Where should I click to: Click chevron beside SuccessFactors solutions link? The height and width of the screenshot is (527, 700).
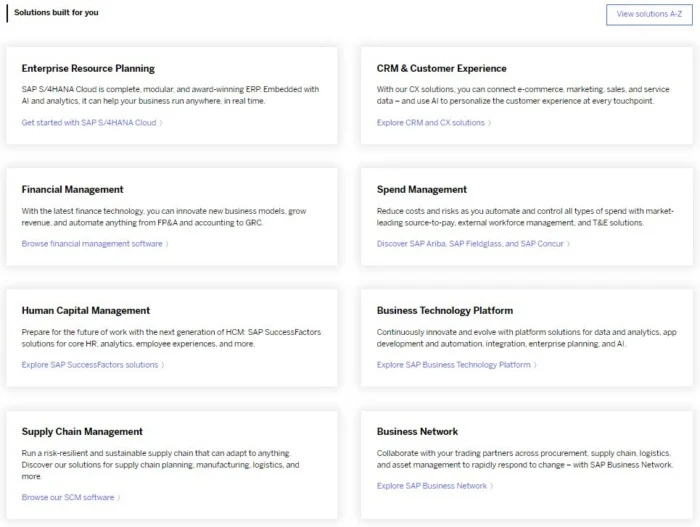pos(163,365)
